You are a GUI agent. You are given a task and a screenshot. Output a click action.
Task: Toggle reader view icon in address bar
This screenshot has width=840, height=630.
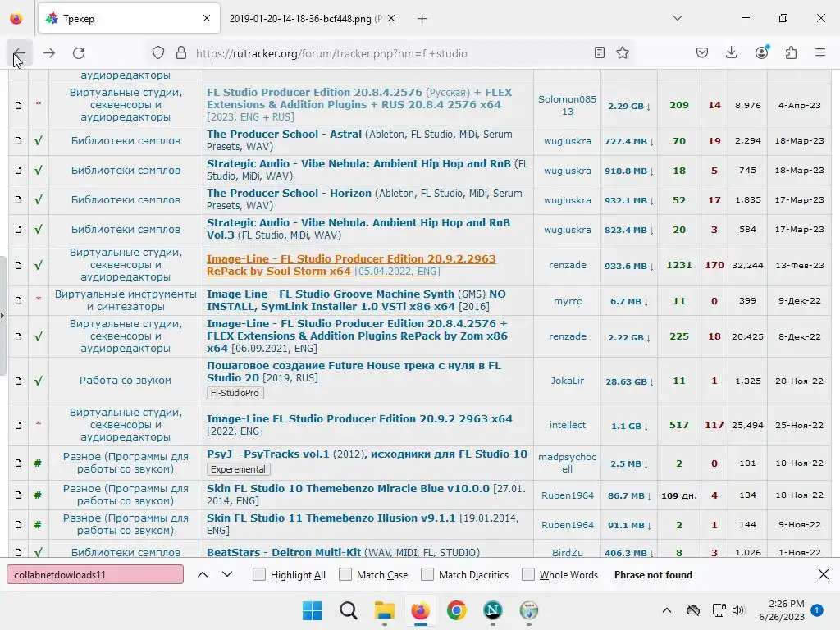pos(600,52)
